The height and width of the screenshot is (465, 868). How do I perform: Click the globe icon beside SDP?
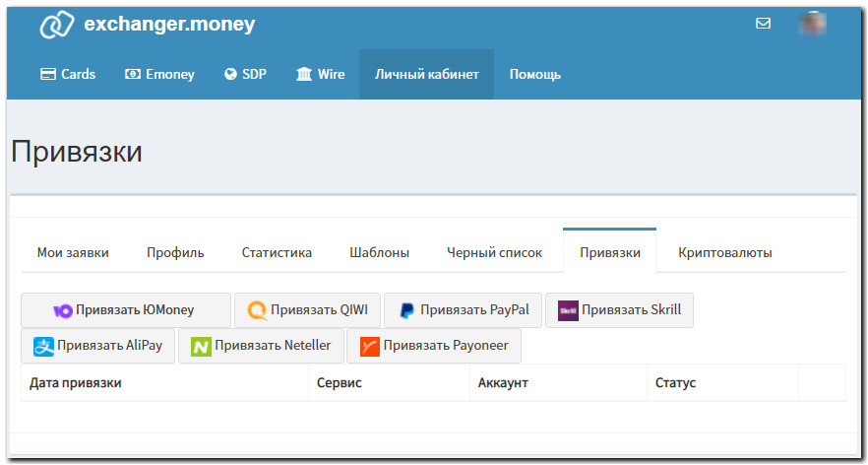click(231, 74)
